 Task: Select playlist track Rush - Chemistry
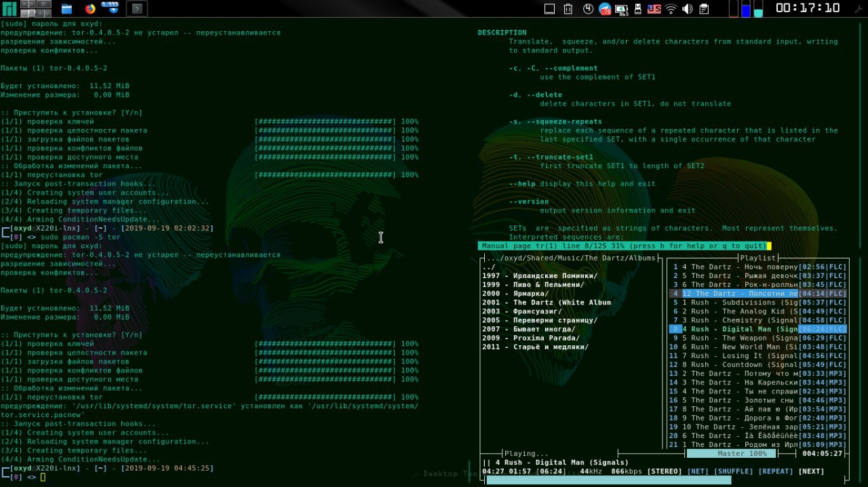758,320
